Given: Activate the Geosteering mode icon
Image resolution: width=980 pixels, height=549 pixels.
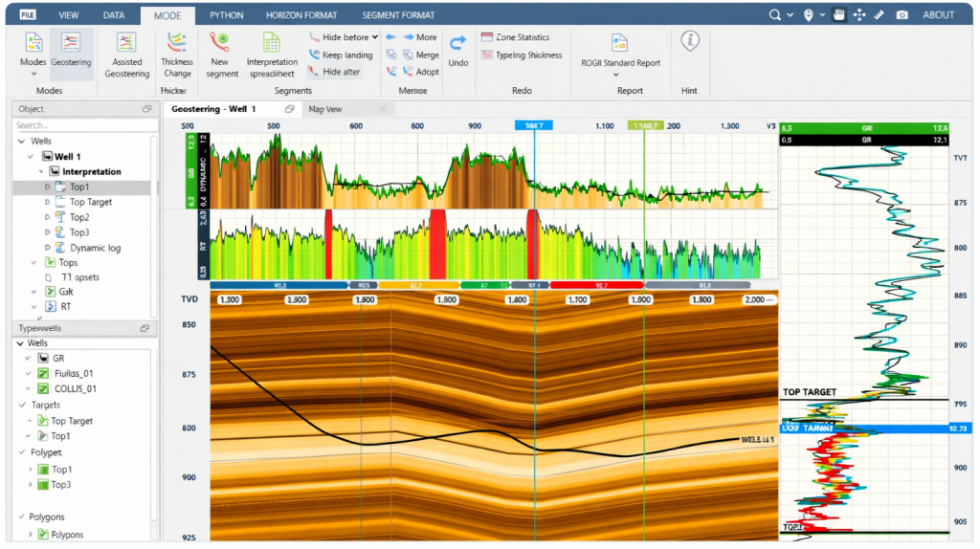Looking at the screenshot, I should [x=71, y=42].
